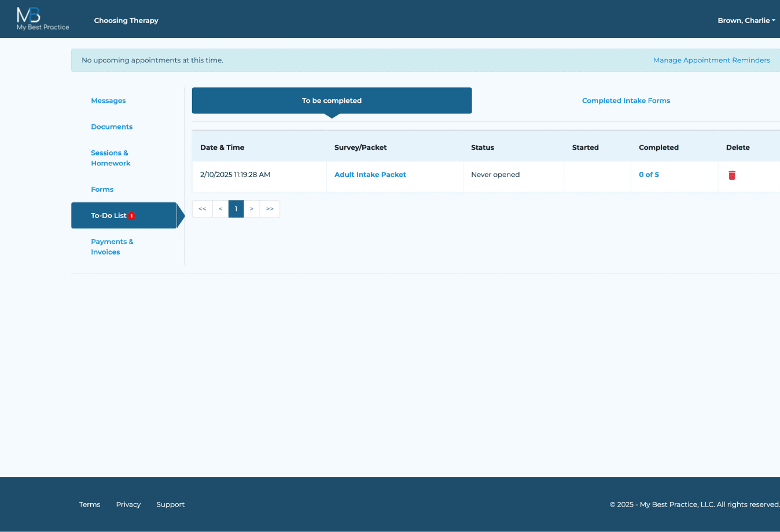
Task: Delete the Adult Intake Packet with trash icon
Action: coord(731,175)
